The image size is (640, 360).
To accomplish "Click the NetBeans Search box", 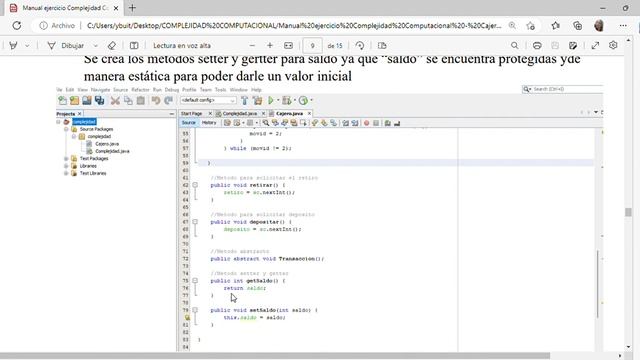I will coord(562,89).
